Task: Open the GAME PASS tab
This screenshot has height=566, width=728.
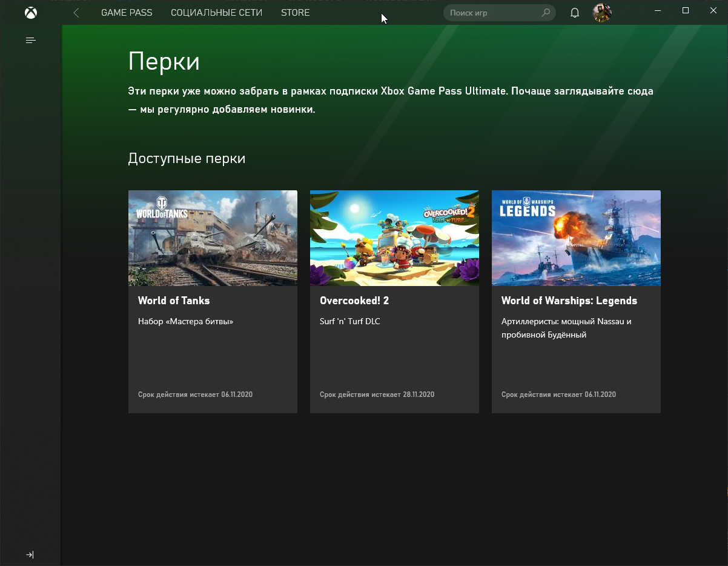Action: [x=127, y=12]
